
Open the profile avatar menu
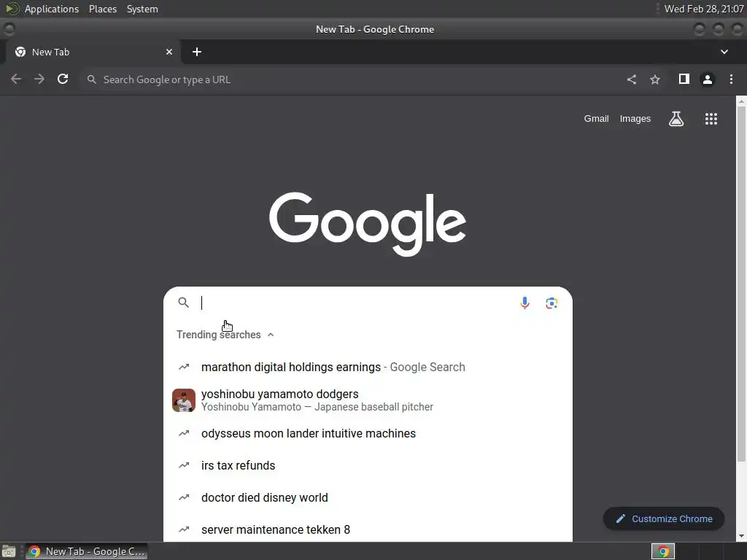tap(708, 79)
